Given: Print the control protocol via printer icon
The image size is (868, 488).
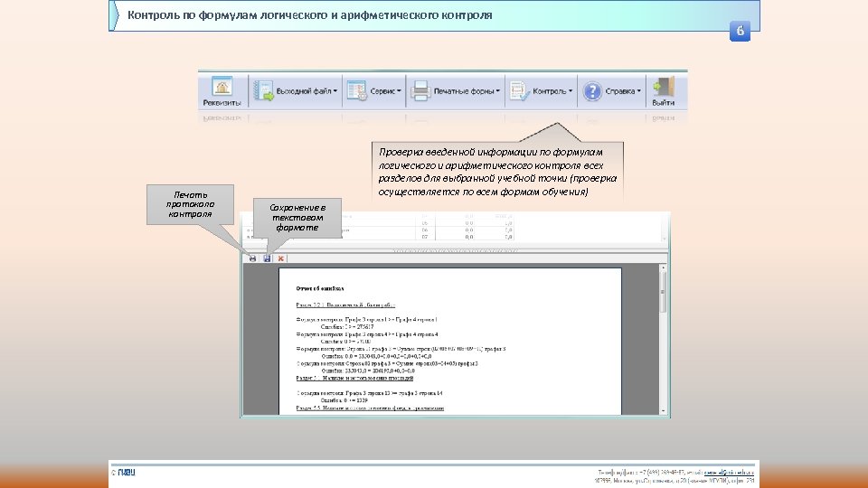Looking at the screenshot, I should [x=252, y=258].
